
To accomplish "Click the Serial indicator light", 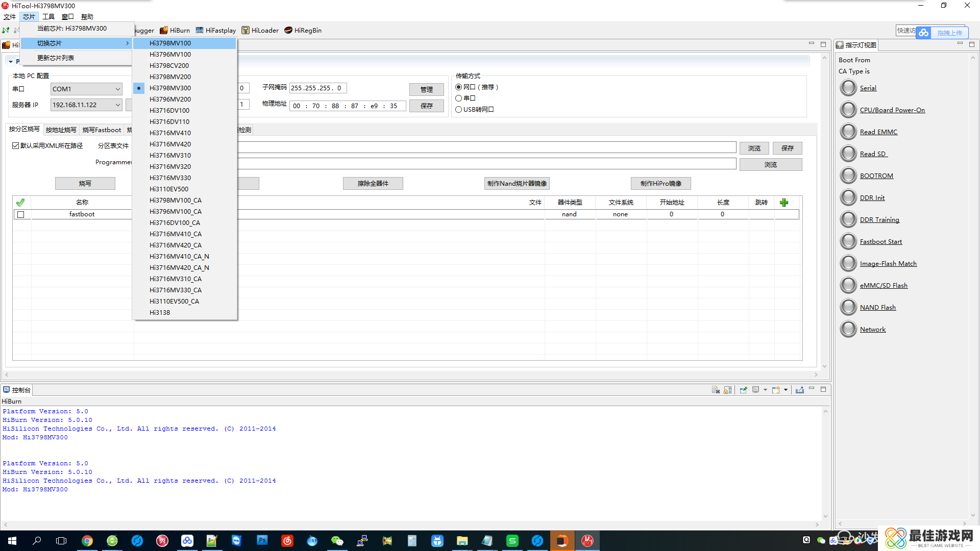I will pos(848,88).
